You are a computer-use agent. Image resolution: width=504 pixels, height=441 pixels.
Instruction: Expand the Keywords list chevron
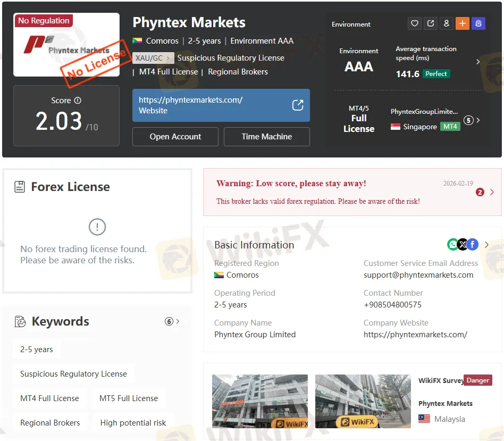178,321
